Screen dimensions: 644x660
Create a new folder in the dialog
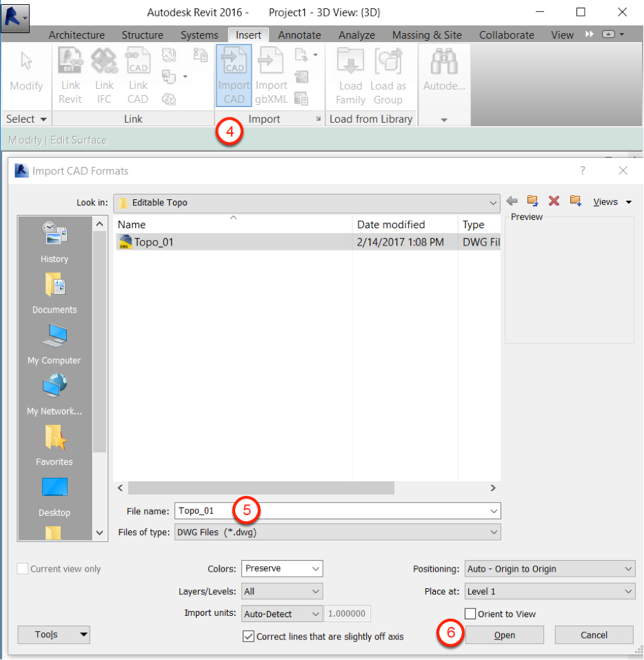coord(575,201)
